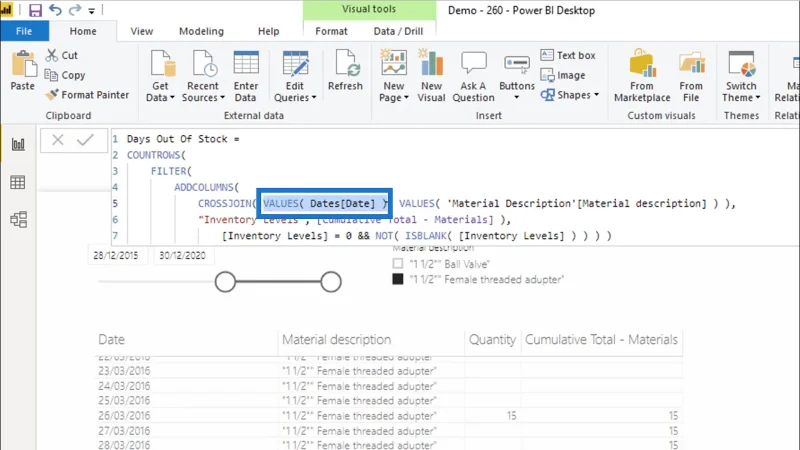Viewport: 800px width, 450px height.
Task: Open the Help ribbon tab
Action: (x=268, y=31)
